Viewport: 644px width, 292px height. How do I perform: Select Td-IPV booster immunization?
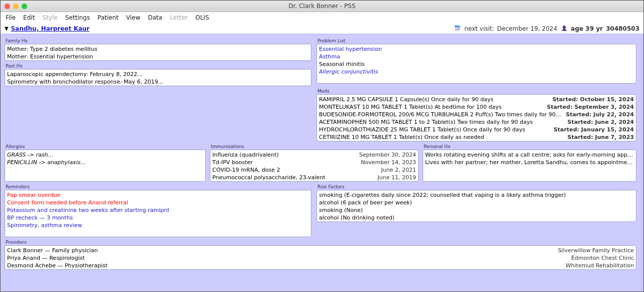click(314, 163)
